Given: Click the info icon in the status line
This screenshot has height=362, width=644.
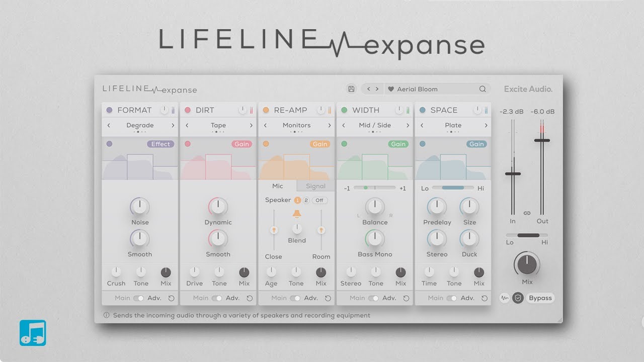Looking at the screenshot, I should tap(106, 316).
